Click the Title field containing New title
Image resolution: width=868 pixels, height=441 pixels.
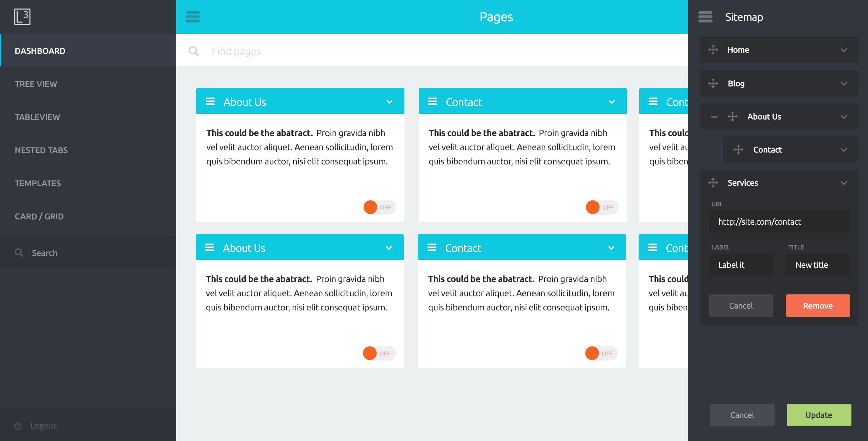[818, 265]
